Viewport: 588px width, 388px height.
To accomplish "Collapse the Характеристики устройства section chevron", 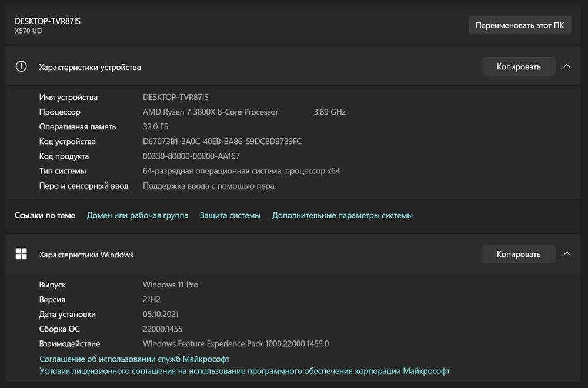I will coord(567,66).
